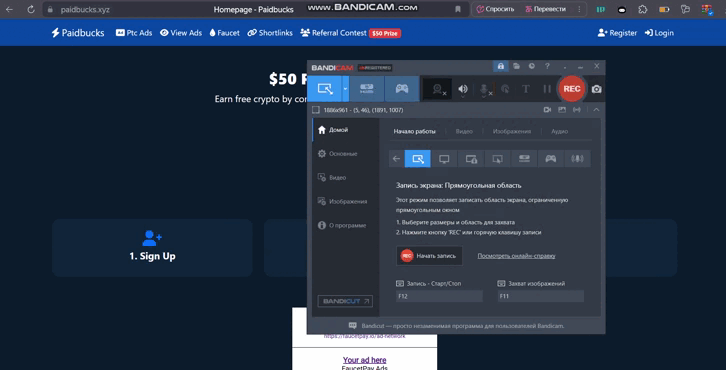Click the Bandicam lock icon in title bar
726x370 pixels.
(501, 66)
